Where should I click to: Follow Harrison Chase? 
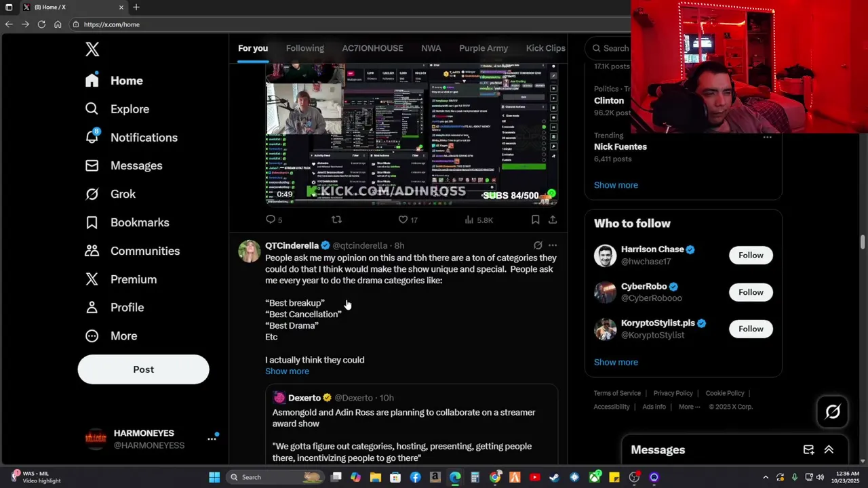[751, 256]
